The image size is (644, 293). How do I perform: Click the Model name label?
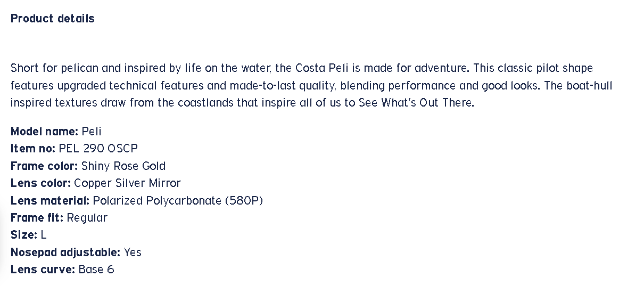point(44,132)
